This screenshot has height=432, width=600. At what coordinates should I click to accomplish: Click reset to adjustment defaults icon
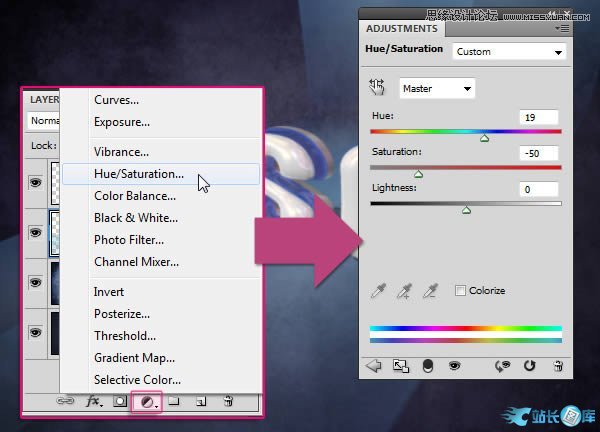click(x=530, y=366)
